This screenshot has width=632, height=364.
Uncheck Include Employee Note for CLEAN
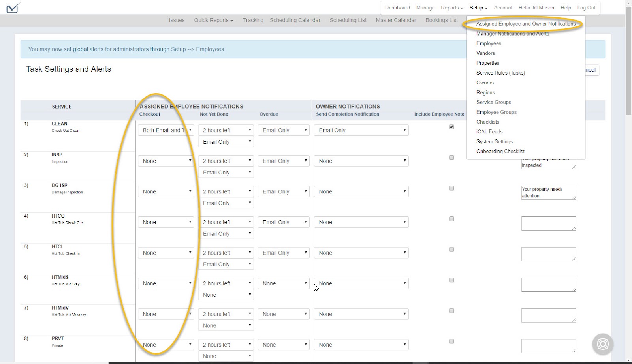451,127
